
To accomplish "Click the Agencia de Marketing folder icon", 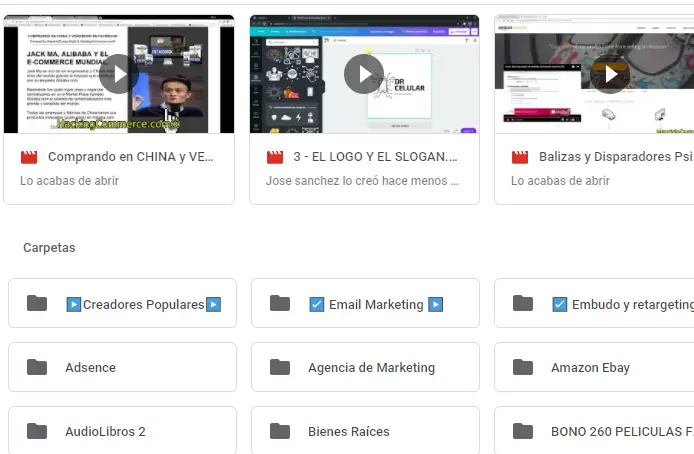I will (x=280, y=367).
